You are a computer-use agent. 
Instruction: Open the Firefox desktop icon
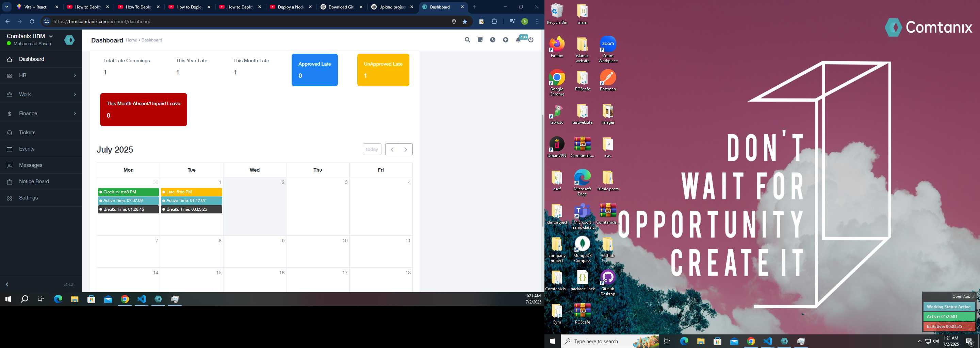557,47
